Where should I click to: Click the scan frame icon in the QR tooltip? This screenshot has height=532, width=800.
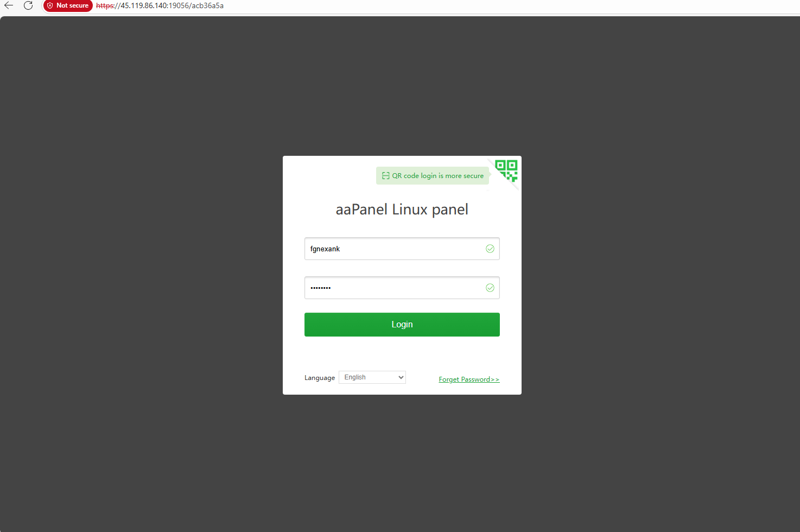tap(385, 176)
